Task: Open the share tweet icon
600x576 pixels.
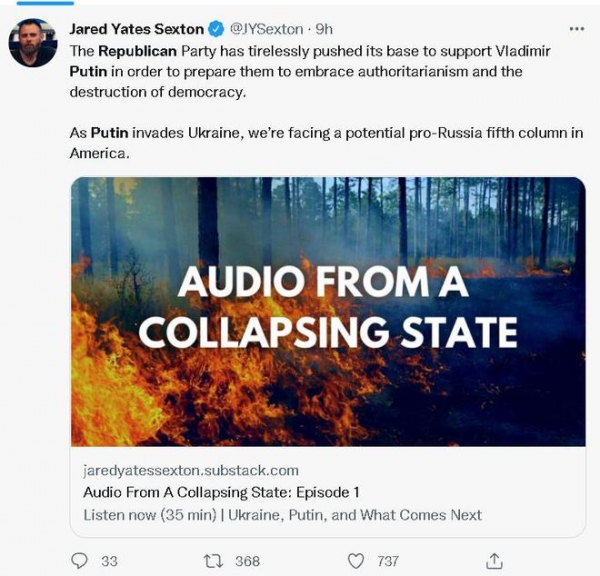Action: coord(493,561)
